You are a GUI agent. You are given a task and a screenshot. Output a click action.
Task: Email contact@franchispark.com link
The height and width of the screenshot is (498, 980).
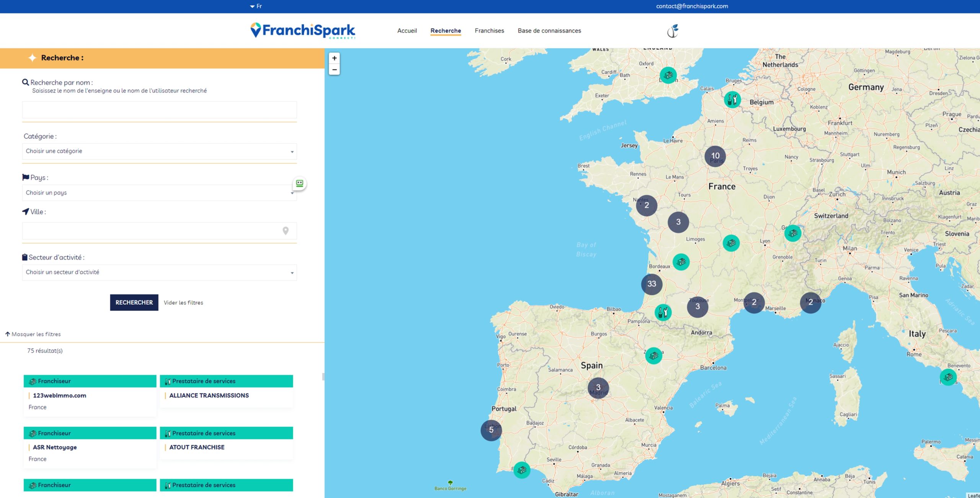pos(692,6)
